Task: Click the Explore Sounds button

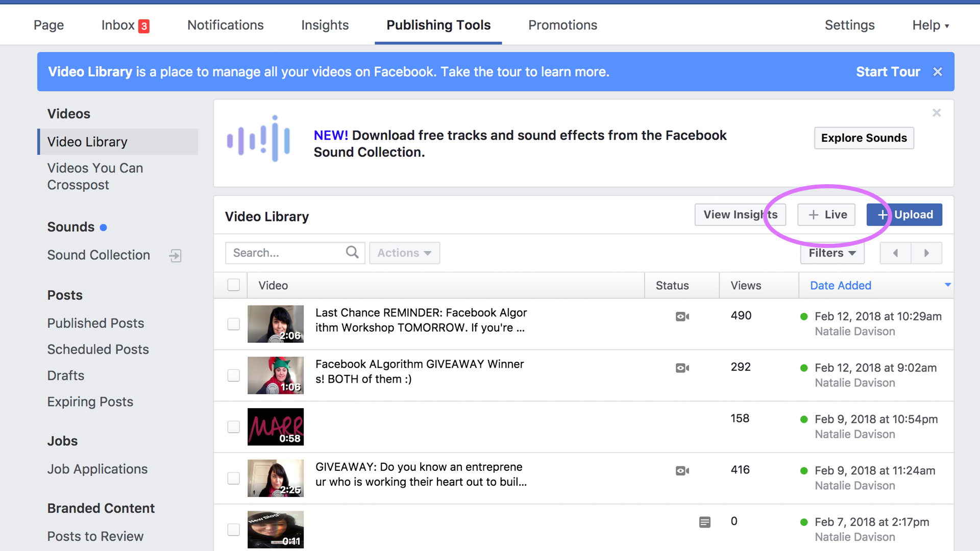Action: coord(864,138)
